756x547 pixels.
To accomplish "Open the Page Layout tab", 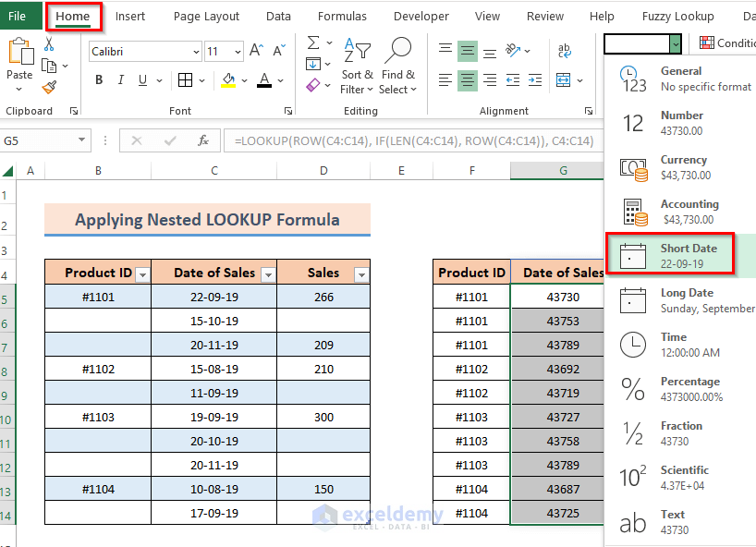I will coord(206,17).
